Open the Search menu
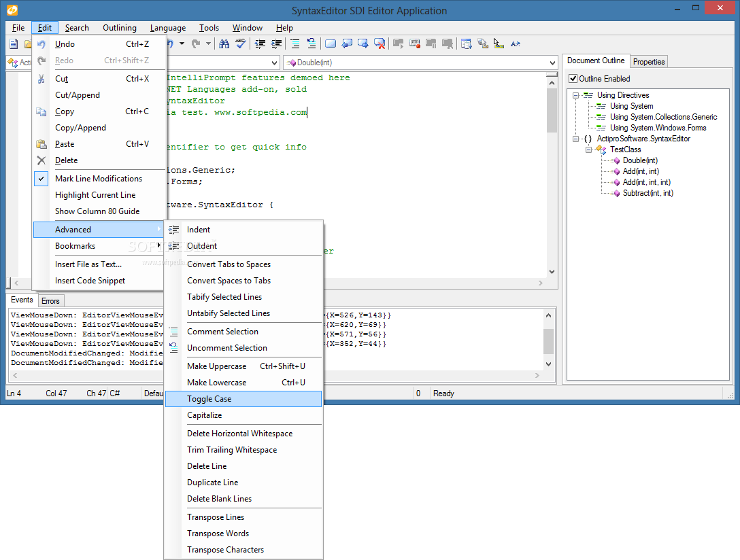 77,28
